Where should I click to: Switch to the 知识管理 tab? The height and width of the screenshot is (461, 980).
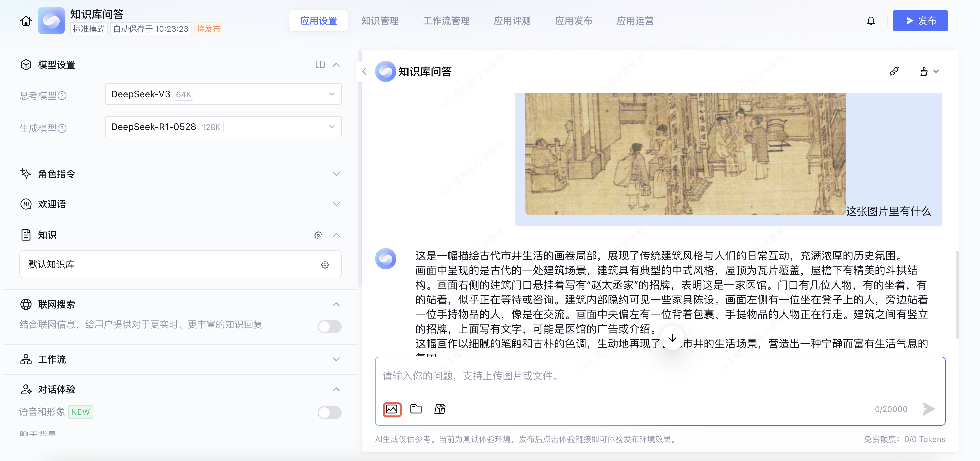tap(380, 21)
